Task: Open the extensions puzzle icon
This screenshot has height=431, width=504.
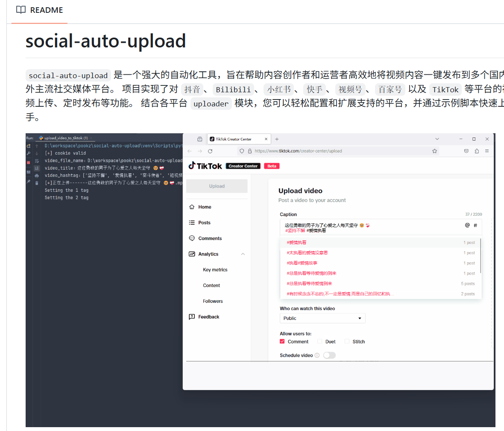Action: (x=477, y=151)
